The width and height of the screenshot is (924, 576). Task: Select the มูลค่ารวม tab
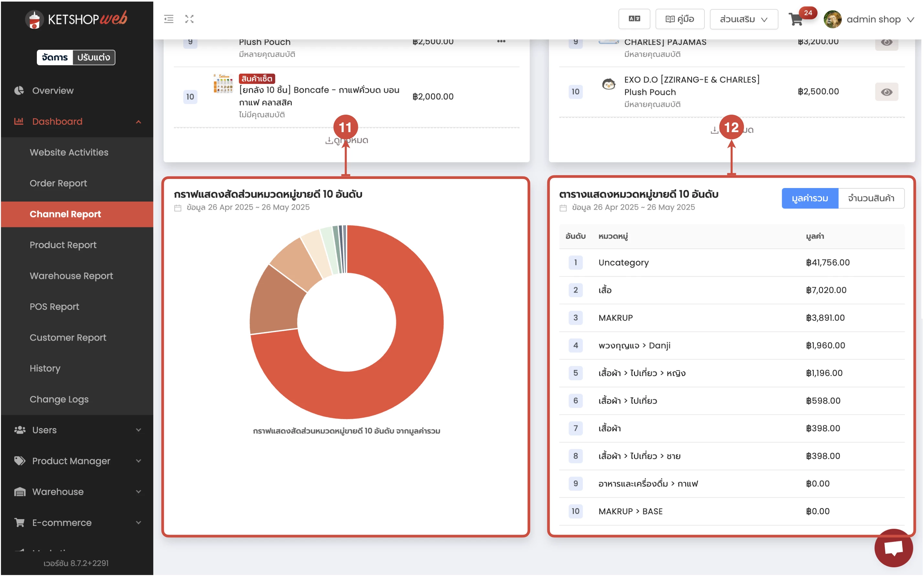(x=810, y=198)
